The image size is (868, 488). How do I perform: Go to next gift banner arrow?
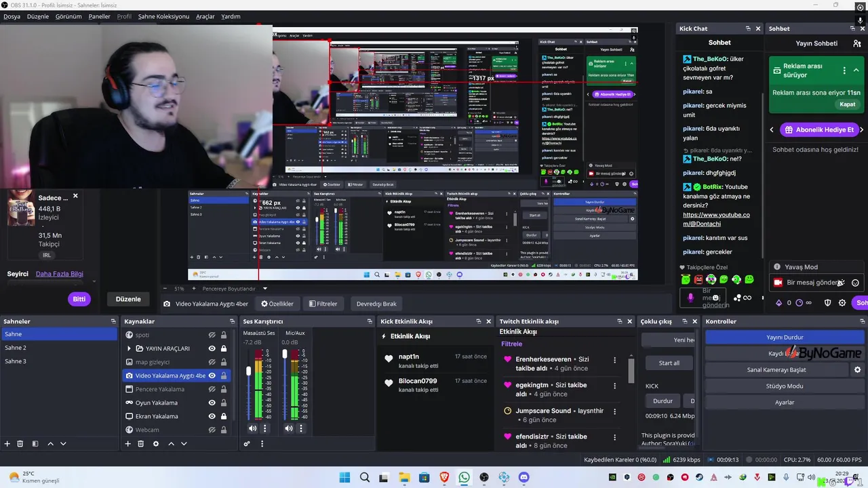pyautogui.click(x=861, y=129)
